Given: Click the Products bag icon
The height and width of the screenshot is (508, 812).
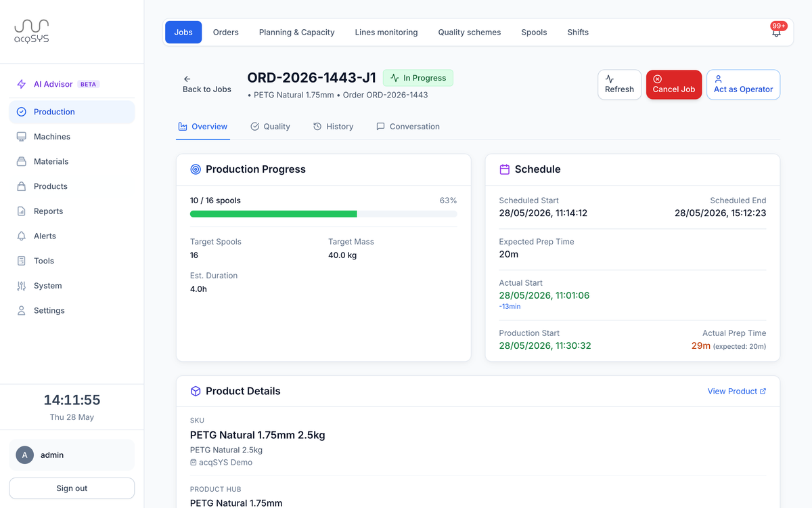Looking at the screenshot, I should (22, 186).
